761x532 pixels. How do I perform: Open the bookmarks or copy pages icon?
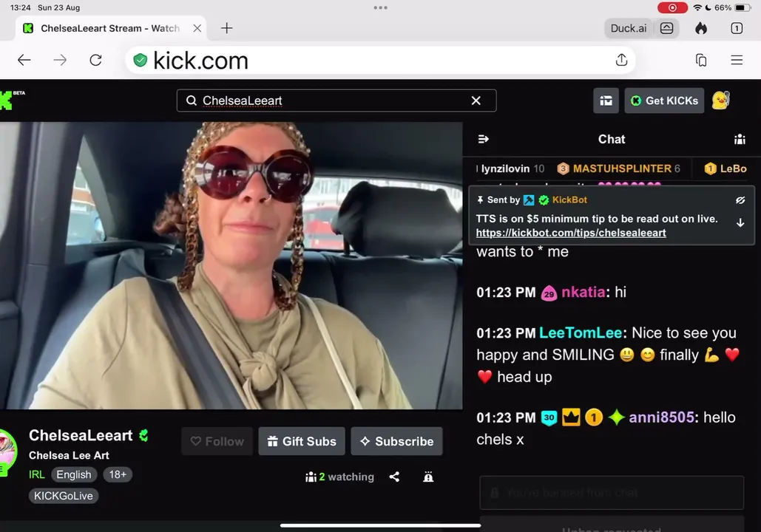coord(701,60)
